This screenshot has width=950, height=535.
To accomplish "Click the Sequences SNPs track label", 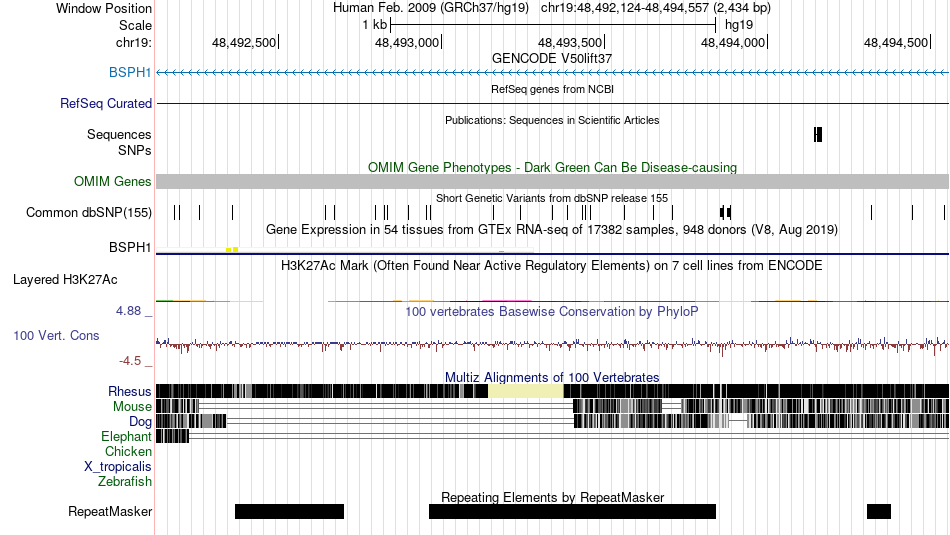I will [119, 142].
